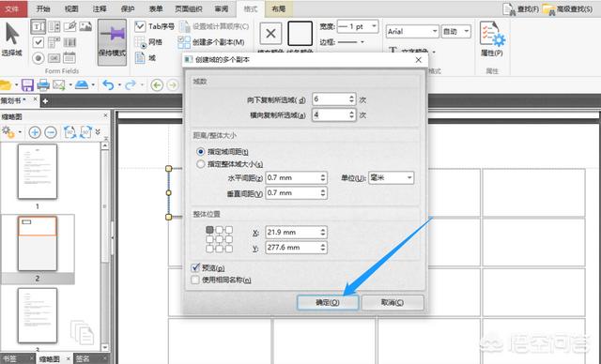Open the 单位 毫米 units dropdown
Image resolution: width=601 pixels, height=364 pixels.
tap(392, 178)
